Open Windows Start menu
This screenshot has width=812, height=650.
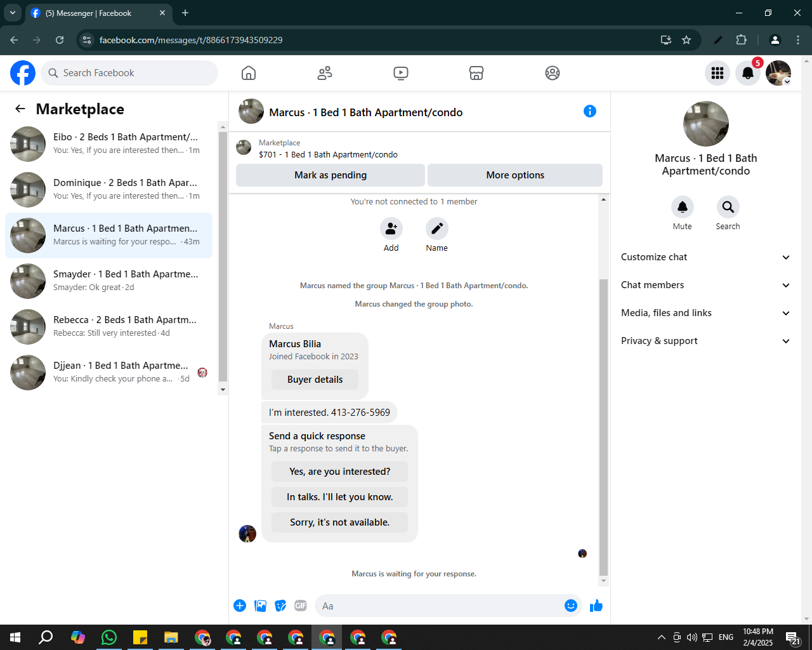pos(15,637)
